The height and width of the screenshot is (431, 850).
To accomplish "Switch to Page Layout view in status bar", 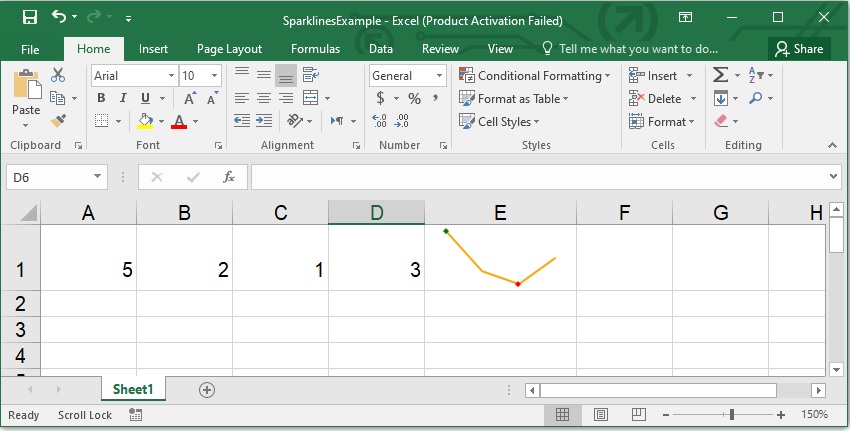I will (x=600, y=415).
